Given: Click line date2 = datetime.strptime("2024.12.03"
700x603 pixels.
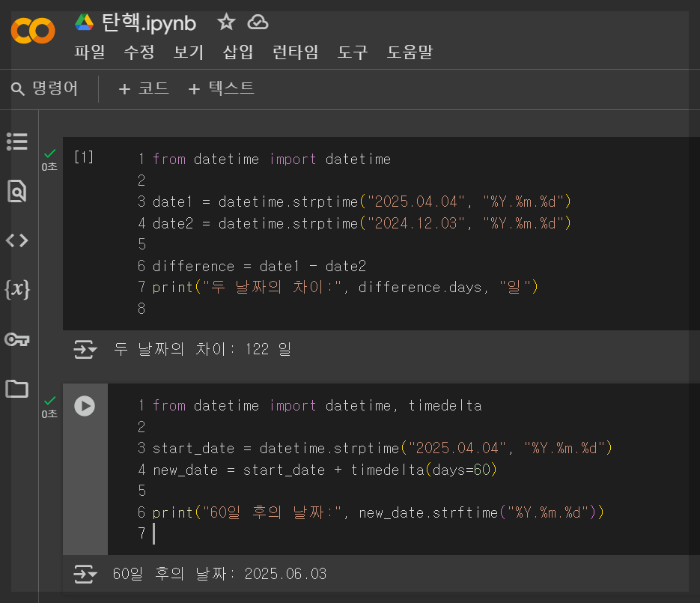Looking at the screenshot, I should pos(362,223).
